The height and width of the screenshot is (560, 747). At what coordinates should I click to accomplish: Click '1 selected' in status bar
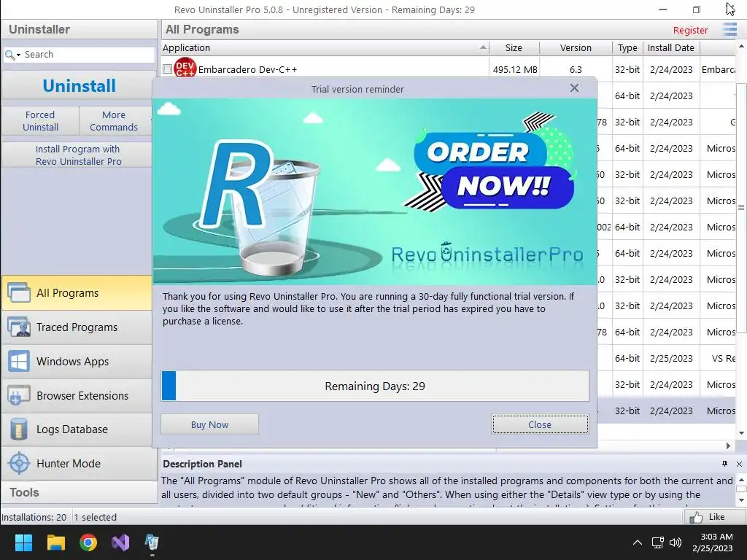[96, 517]
